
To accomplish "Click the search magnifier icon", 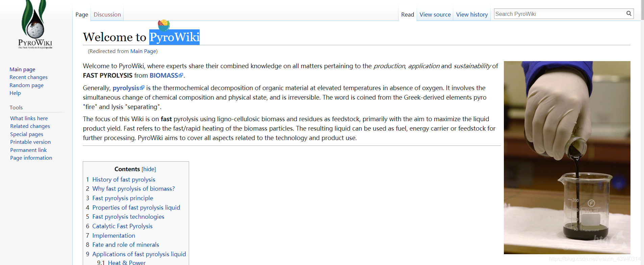I will pos(629,14).
